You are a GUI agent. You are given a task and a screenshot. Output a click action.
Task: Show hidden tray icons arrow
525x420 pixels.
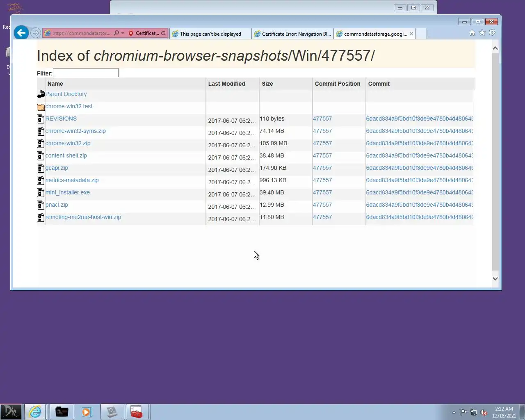pos(454,412)
